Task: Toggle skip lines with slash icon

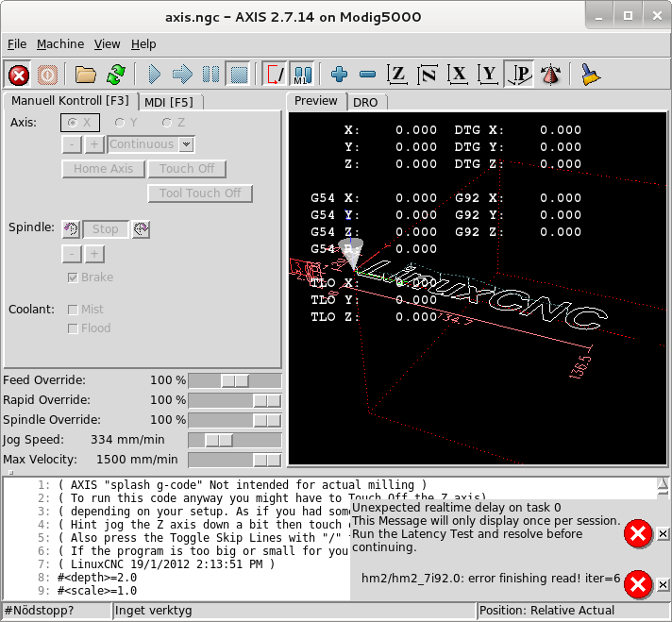Action: [x=275, y=75]
